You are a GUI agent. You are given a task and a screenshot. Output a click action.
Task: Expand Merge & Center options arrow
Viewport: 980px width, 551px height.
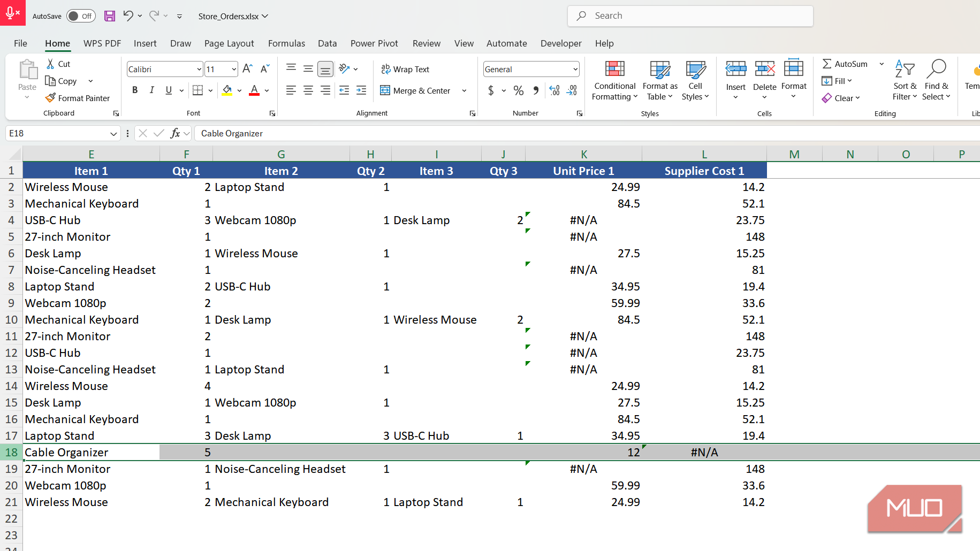[x=464, y=91]
